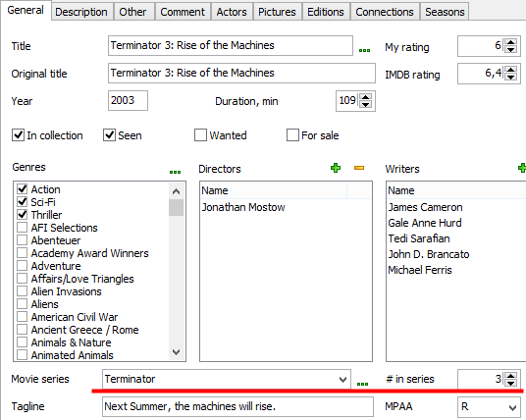Screen dimensions: 526x420
Task: Decrease My rating with the down arrow
Action: [x=511, y=50]
